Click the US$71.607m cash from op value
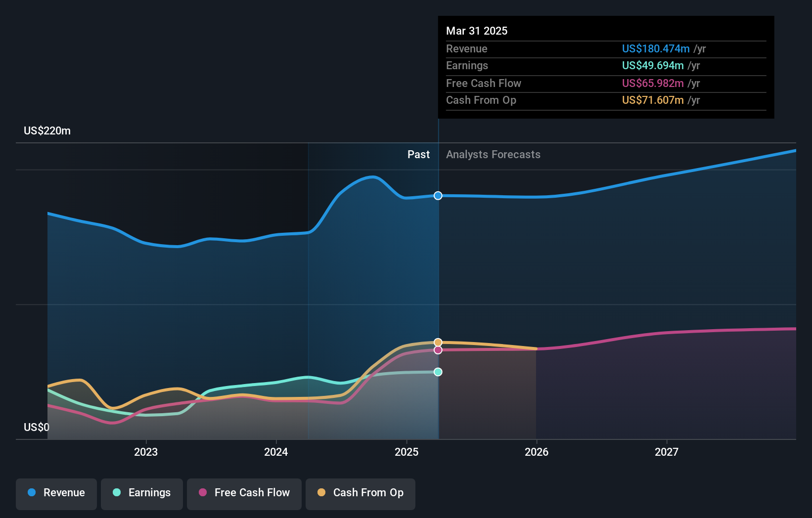Screen dimensions: 812x518 click(x=653, y=100)
